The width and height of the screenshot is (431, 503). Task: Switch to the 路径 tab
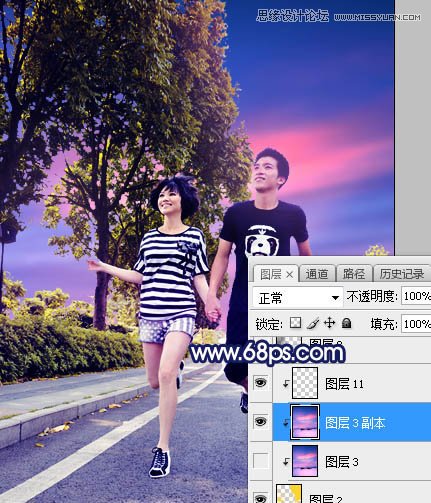click(x=354, y=274)
